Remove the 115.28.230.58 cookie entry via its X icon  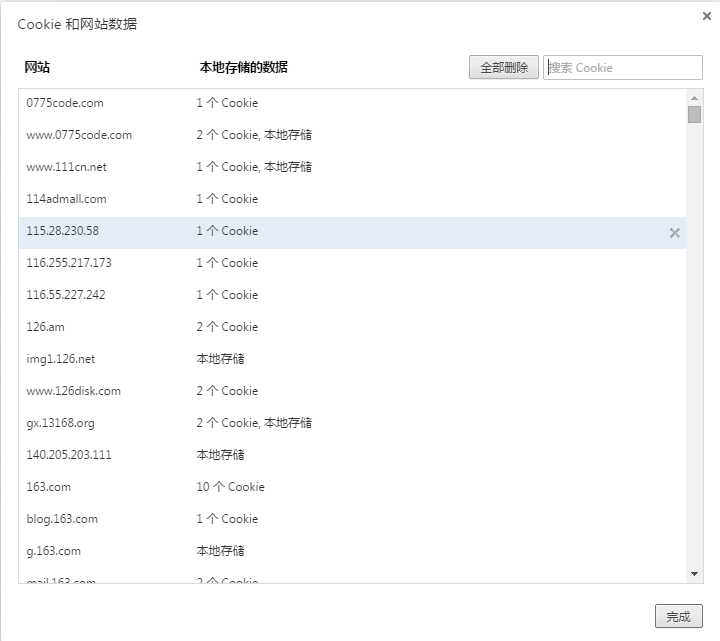(x=674, y=233)
